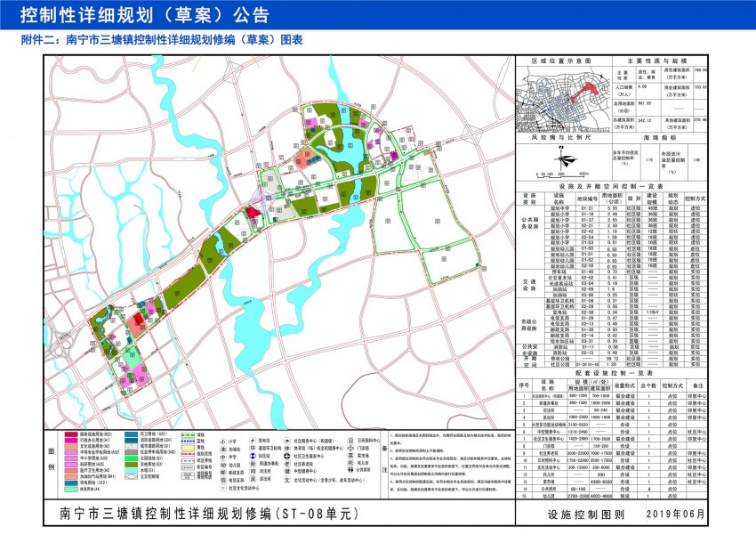Click the wind rose compass symbol
Image resolution: width=756 pixels, height=535 pixels.
click(x=565, y=159)
